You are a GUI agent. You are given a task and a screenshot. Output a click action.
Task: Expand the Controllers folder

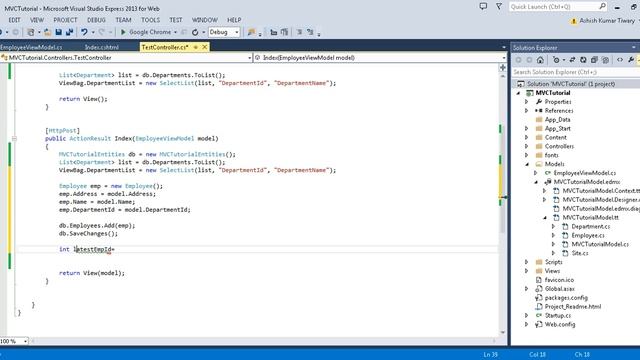click(x=527, y=146)
